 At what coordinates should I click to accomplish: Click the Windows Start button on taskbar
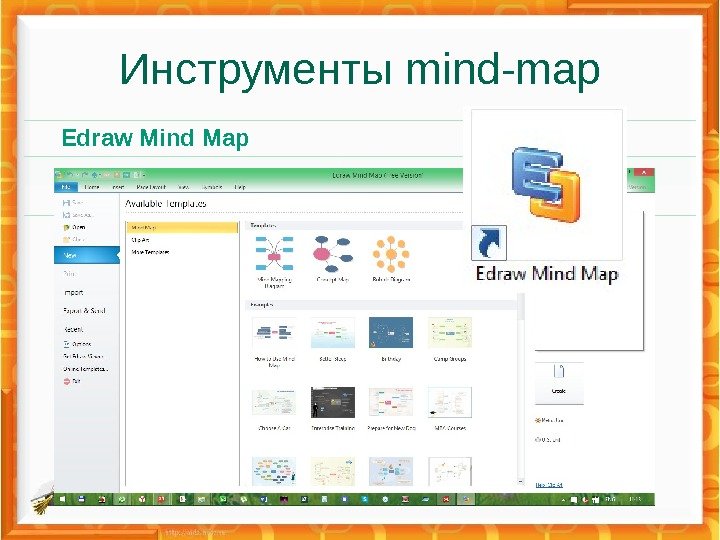coord(62,499)
